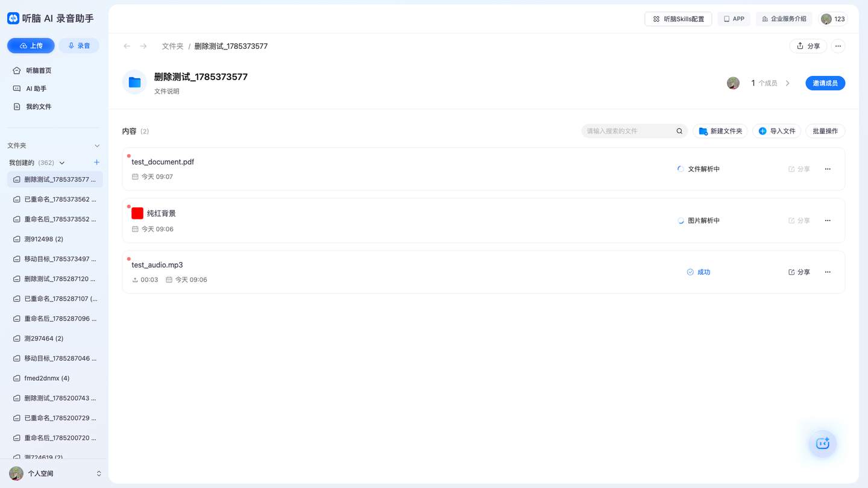The width and height of the screenshot is (868, 488).
Task: Select folder 重命名后_1785200720
Action: point(55,438)
